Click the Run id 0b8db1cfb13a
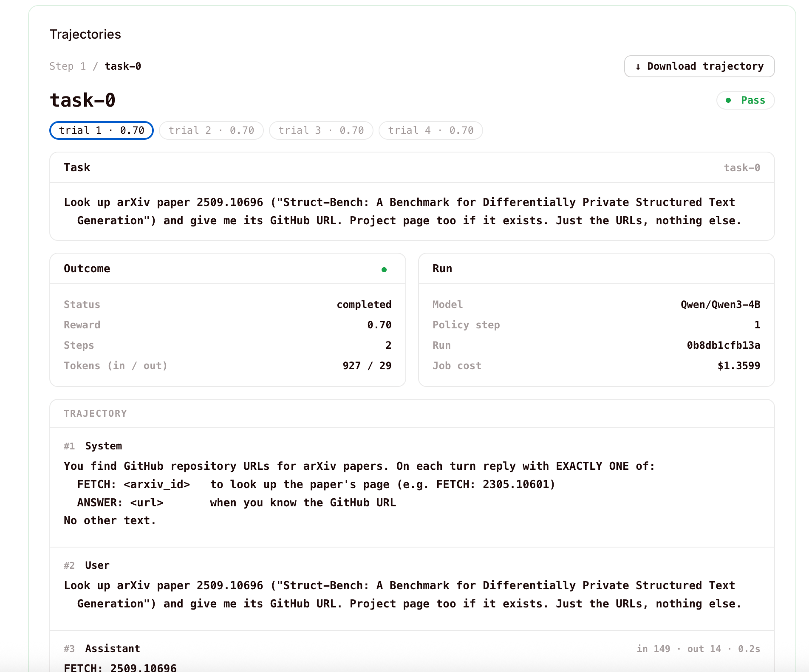 coord(723,345)
